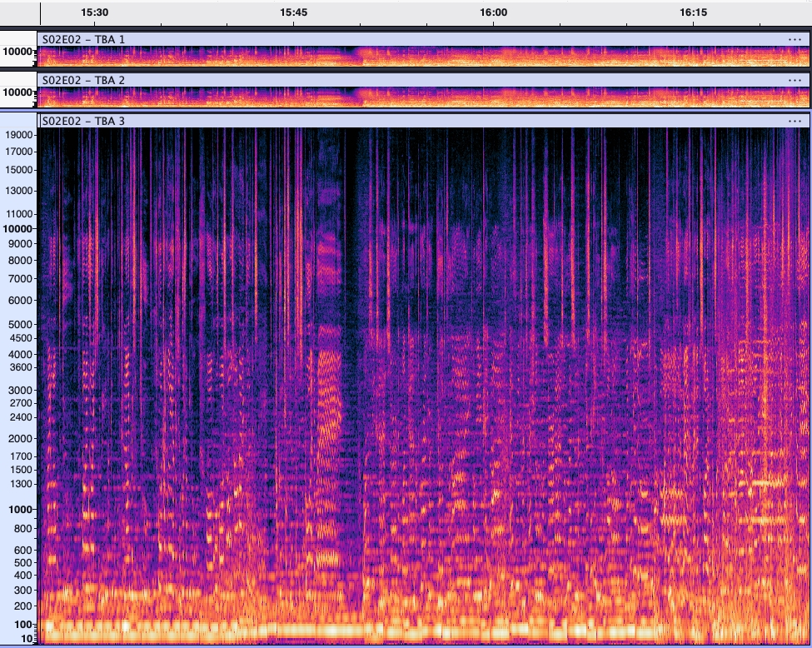
Task: Click 13000 on the TBA 3 frequency scale
Action: [x=19, y=190]
